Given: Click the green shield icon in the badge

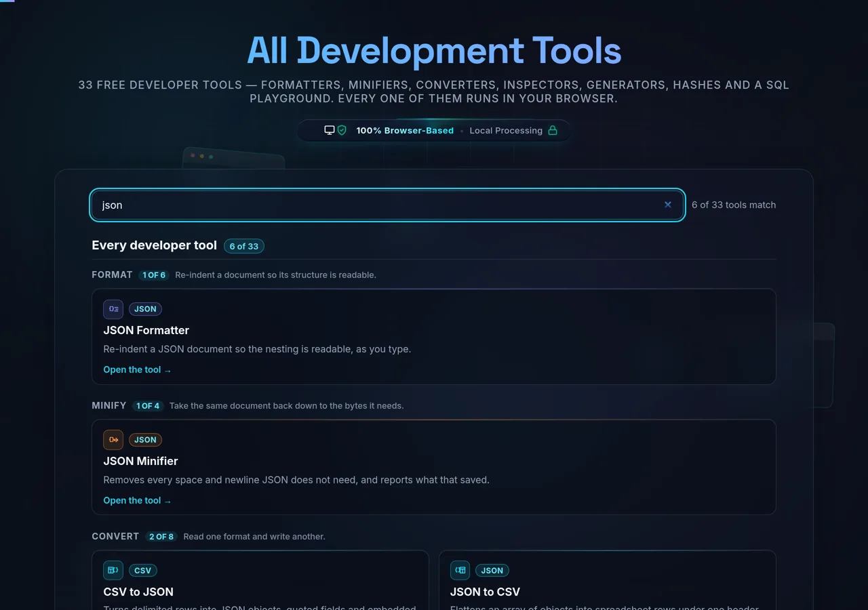Looking at the screenshot, I should 342,130.
